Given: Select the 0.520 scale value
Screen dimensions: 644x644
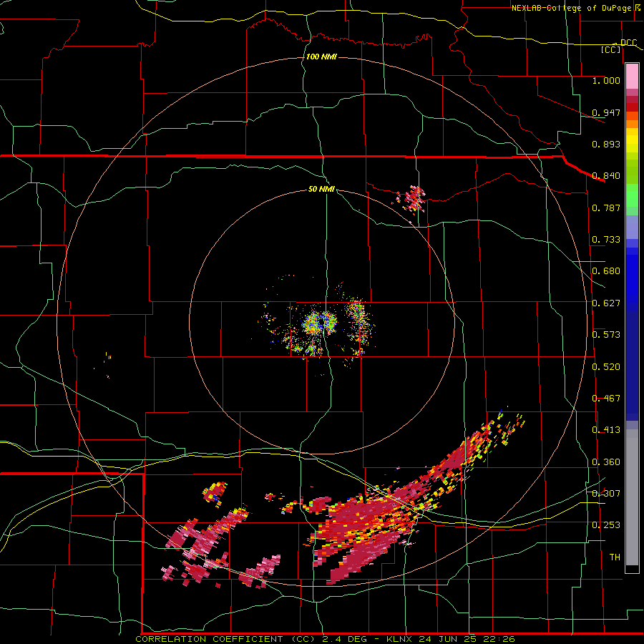Looking at the screenshot, I should 606,367.
